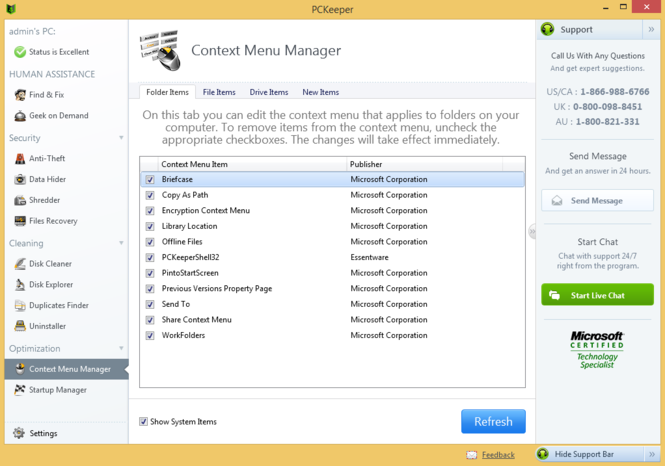Click the US/CA phone number 1-866-988-6766
The height and width of the screenshot is (466, 665).
pos(615,92)
